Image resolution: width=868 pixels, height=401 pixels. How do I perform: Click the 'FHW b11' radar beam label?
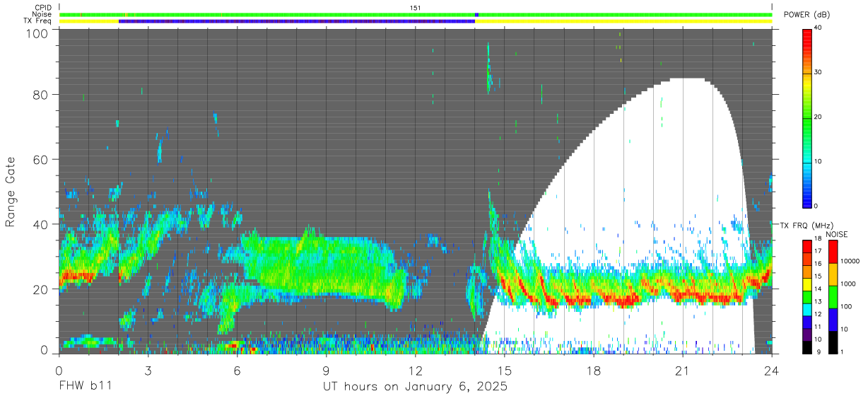point(85,387)
